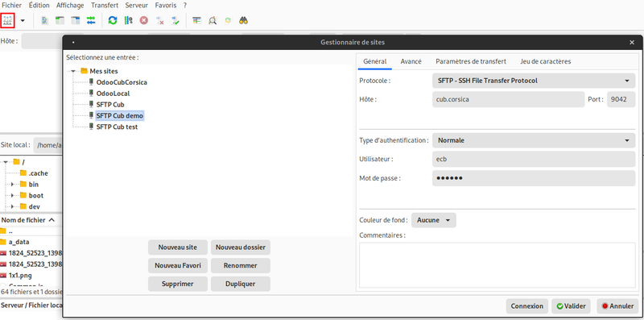The image size is (644, 320).
Task: Open the ? help menu
Action: pos(185,6)
